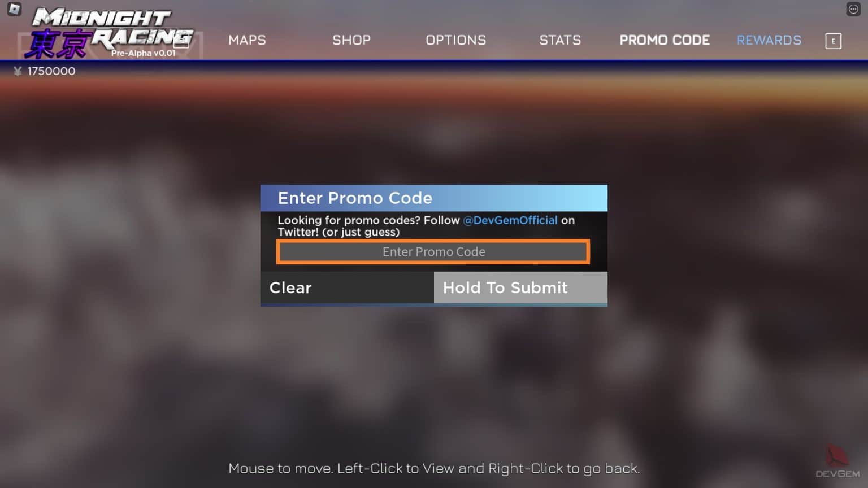This screenshot has width=868, height=488.
Task: Click the E key shortcut icon
Action: [833, 41]
